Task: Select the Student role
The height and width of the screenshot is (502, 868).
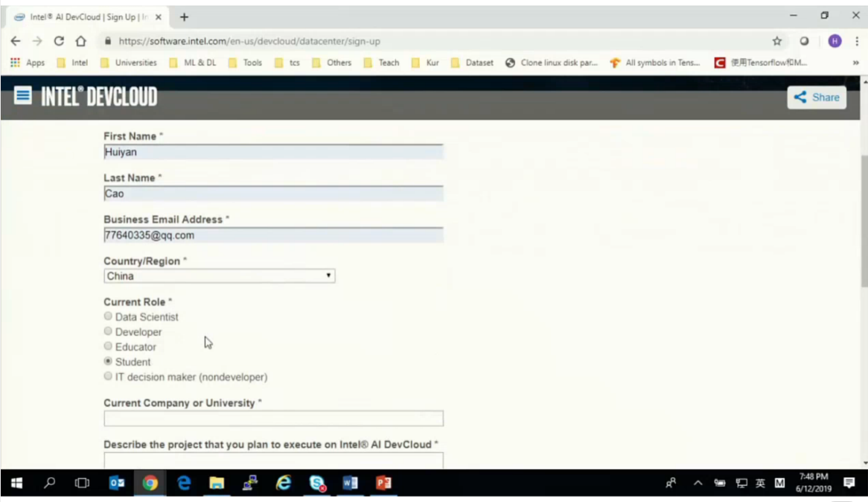Action: (108, 361)
